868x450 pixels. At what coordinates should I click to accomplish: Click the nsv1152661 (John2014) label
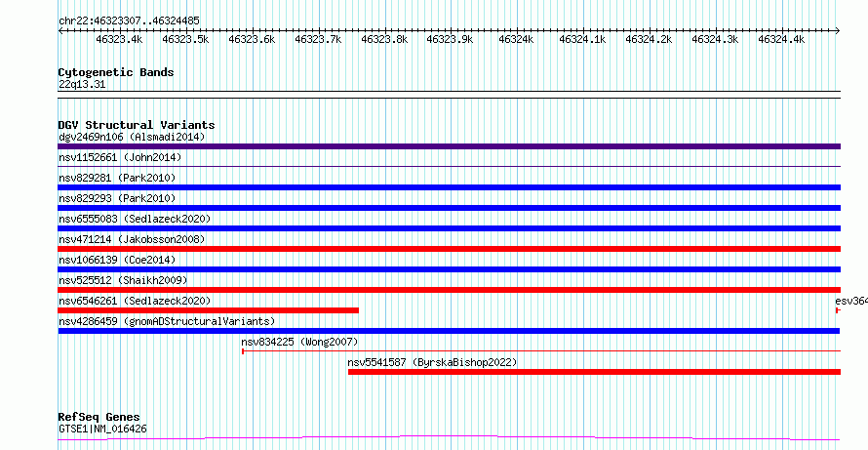click(120, 157)
